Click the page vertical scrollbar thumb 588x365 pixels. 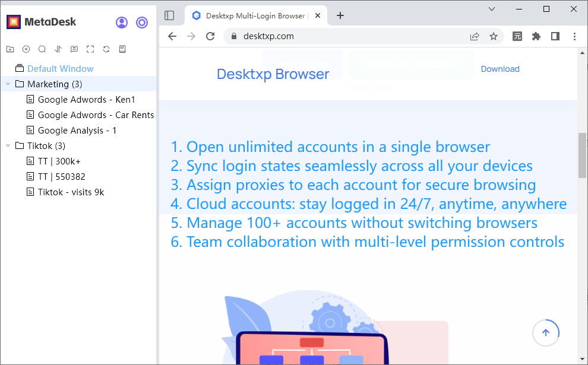pos(582,155)
